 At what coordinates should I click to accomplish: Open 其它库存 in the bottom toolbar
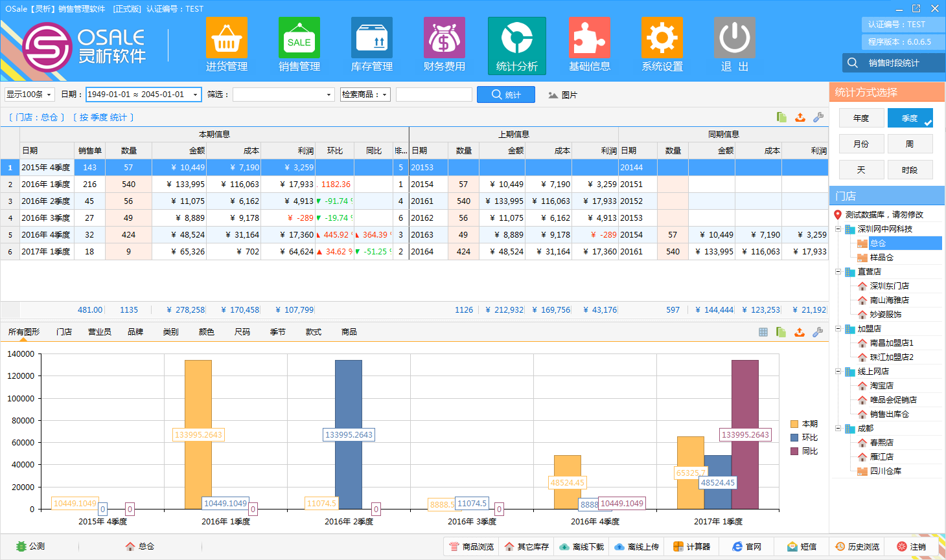point(526,547)
